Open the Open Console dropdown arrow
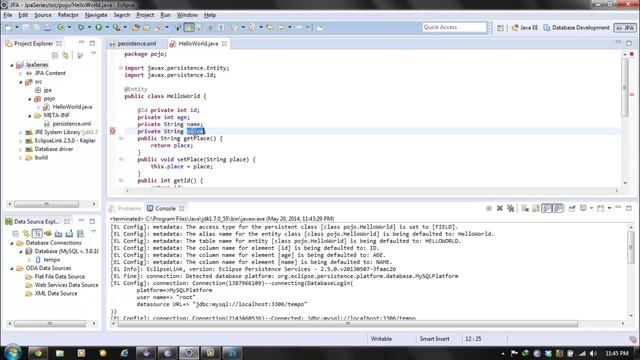Image resolution: width=640 pixels, height=360 pixels. (609, 209)
